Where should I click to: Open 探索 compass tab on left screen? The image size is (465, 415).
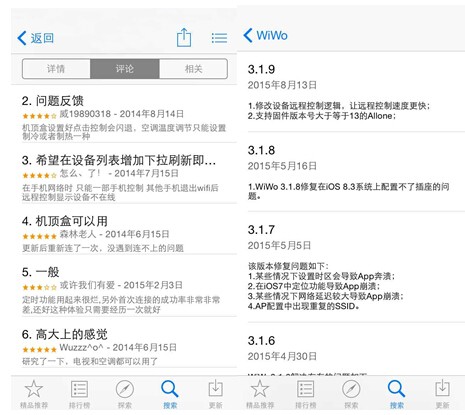(125, 394)
